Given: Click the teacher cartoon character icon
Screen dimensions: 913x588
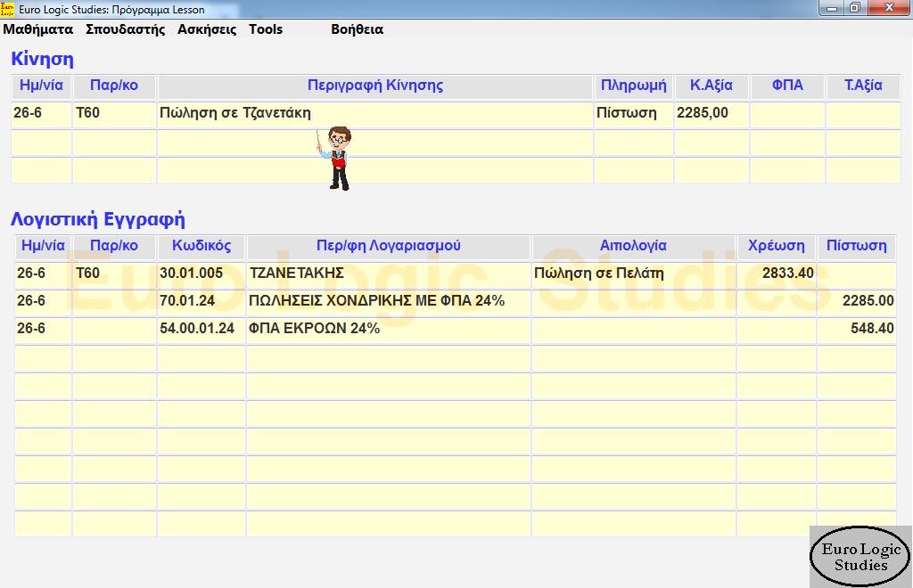Looking at the screenshot, I should pyautogui.click(x=336, y=158).
